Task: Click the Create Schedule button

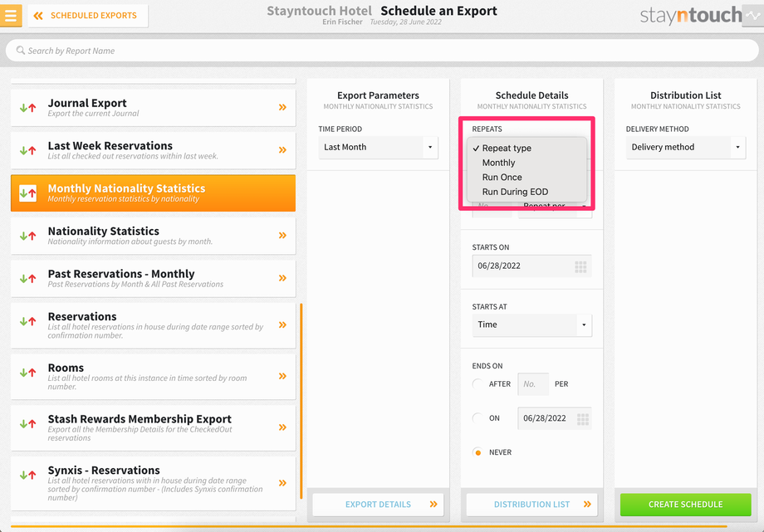Action: pos(686,505)
